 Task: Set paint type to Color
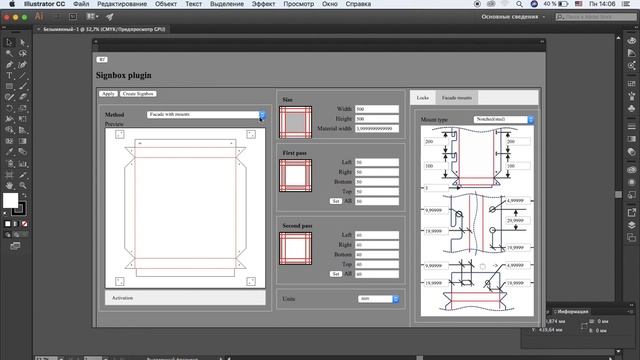pos(8,224)
